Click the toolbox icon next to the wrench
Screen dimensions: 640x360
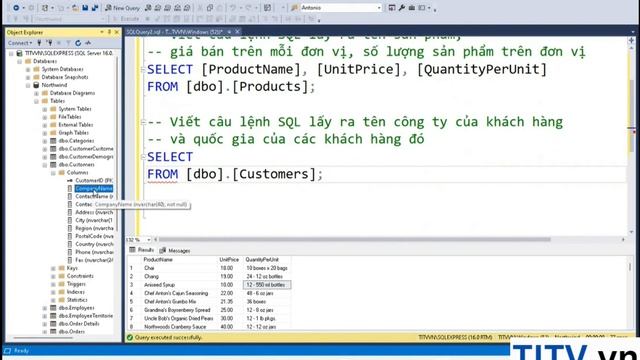411,8
